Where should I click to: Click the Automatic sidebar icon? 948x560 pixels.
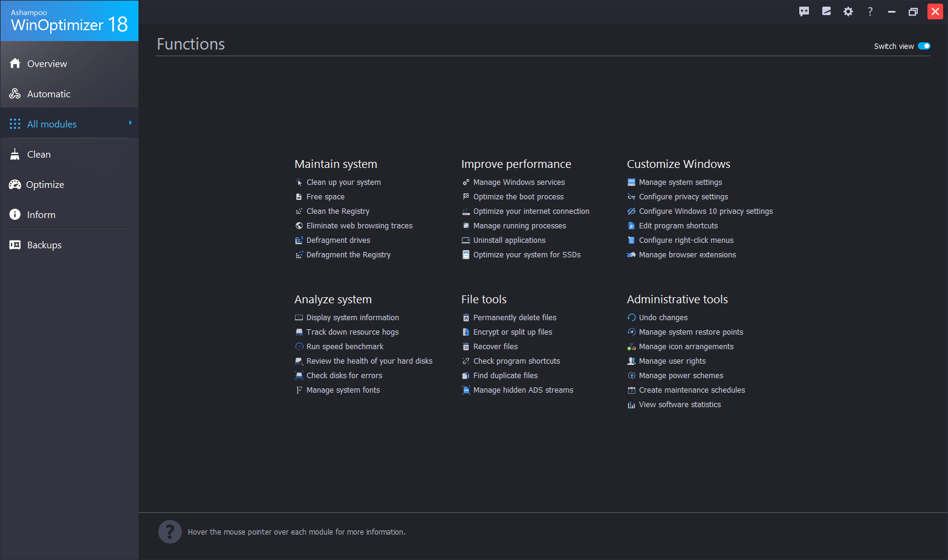pos(15,94)
